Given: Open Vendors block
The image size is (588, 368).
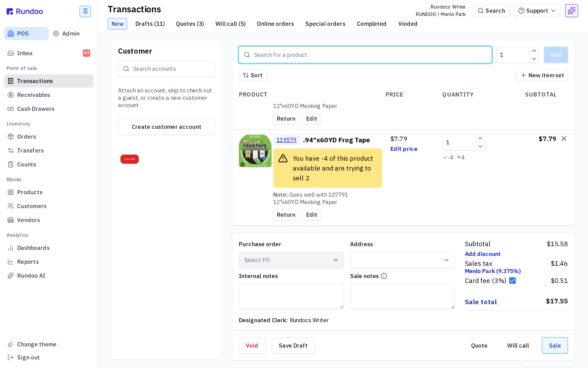Looking at the screenshot, I should click(x=49, y=220).
